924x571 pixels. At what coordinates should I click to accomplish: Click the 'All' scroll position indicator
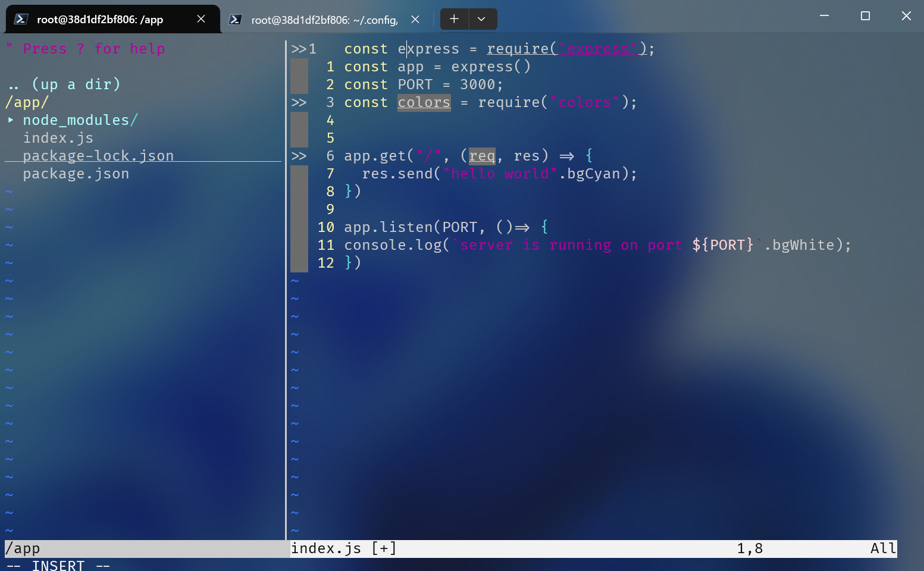pos(884,548)
